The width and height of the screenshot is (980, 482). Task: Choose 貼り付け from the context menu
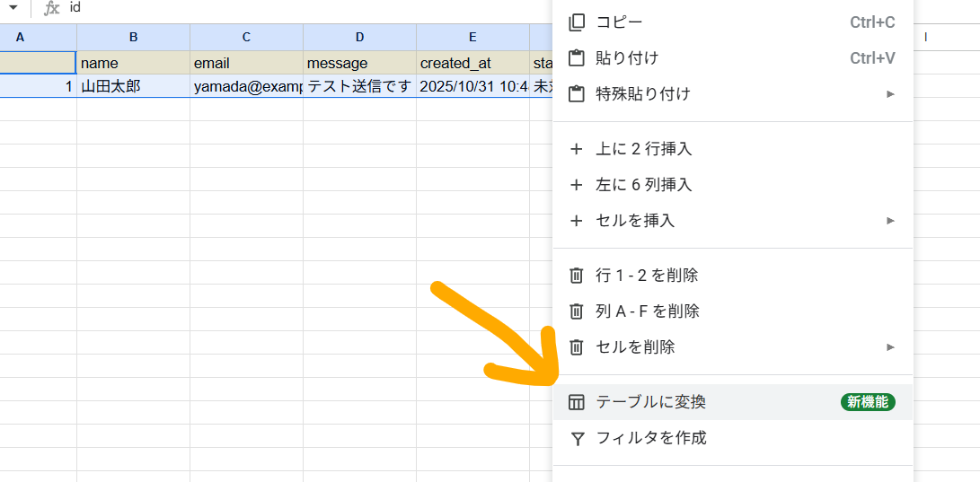point(732,58)
